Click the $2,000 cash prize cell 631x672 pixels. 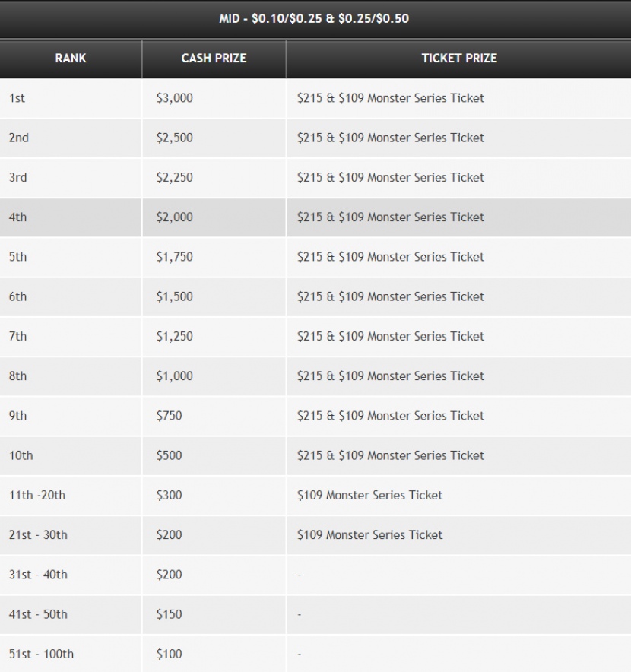[x=214, y=217]
